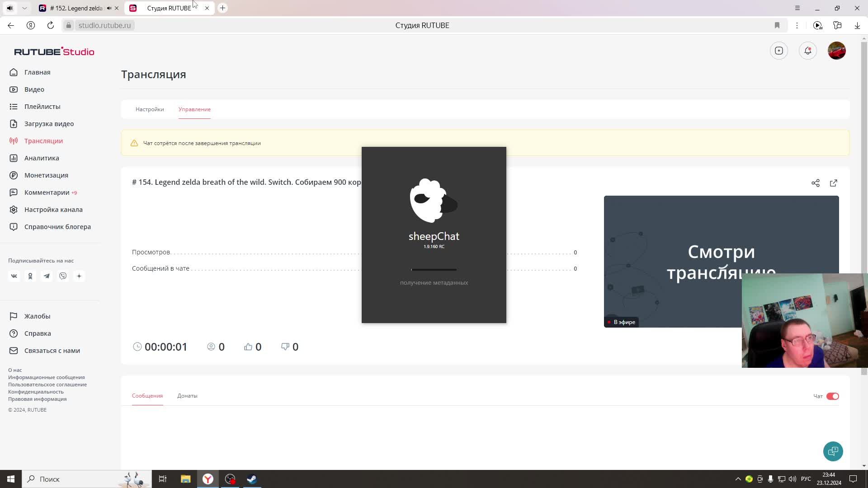Image resolution: width=868 pixels, height=488 pixels.
Task: Open stream in new window icon
Action: click(833, 183)
